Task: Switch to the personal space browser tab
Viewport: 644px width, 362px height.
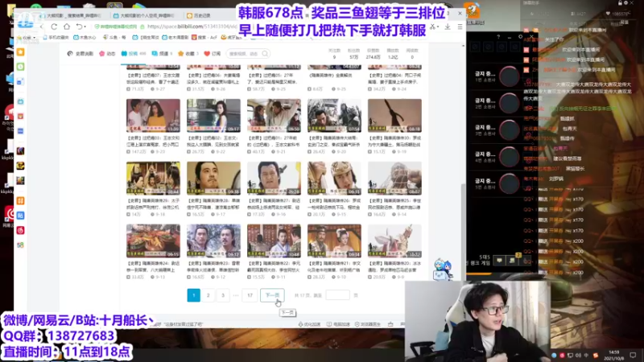Action: 145,15
